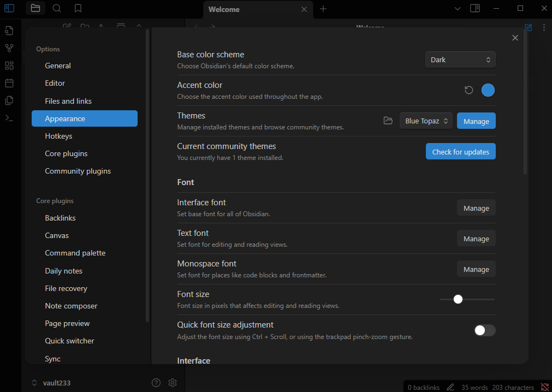The width and height of the screenshot is (552, 392).
Task: Click the 203 characters status item
Action: (513, 387)
